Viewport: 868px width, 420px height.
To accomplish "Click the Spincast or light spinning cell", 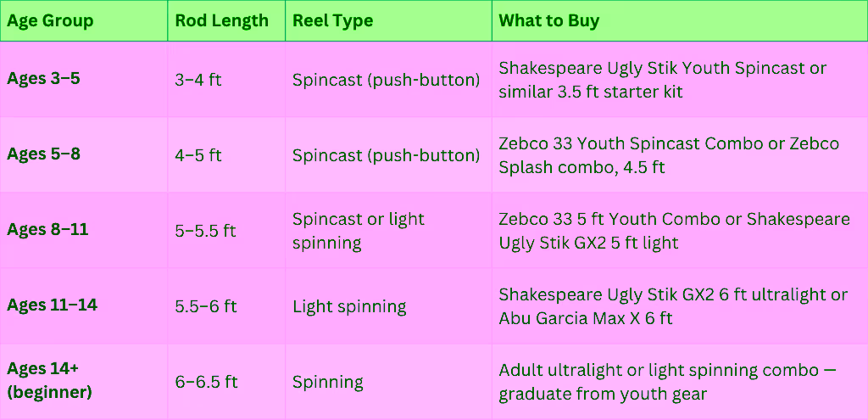I will click(358, 231).
